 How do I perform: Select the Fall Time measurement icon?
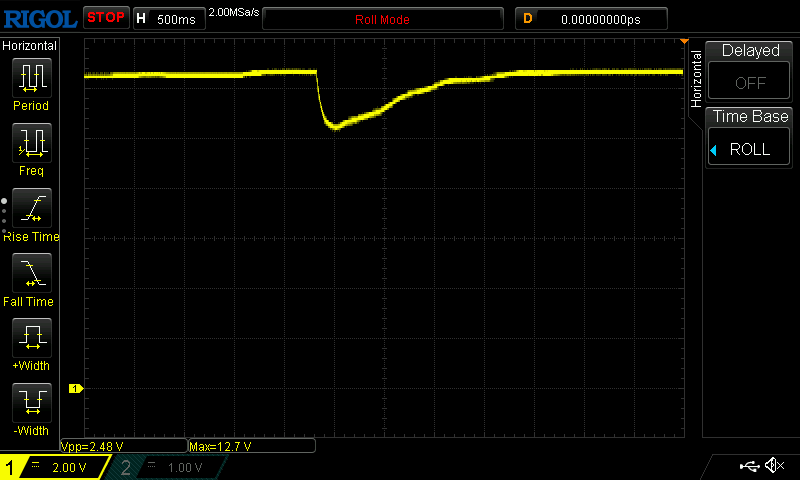click(32, 273)
